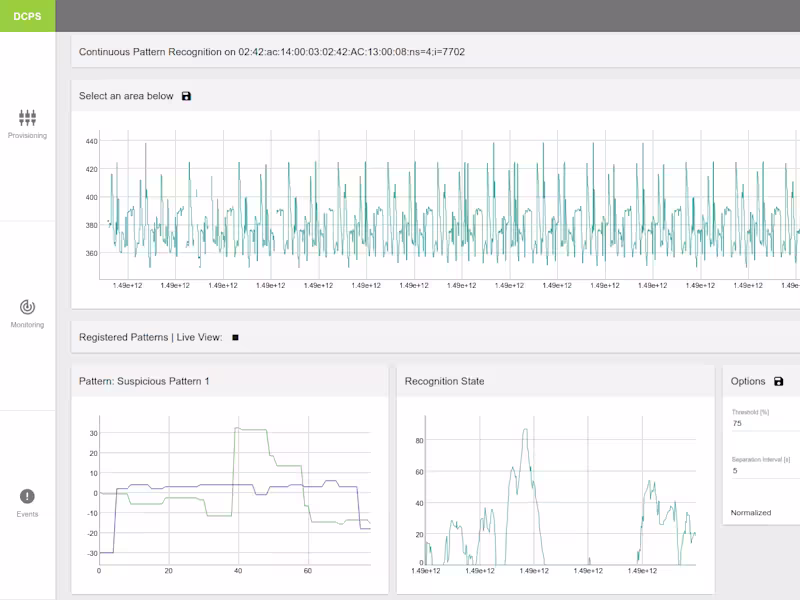Viewport: 800px width, 600px height.
Task: Open Events from the sidebar
Action: click(27, 497)
